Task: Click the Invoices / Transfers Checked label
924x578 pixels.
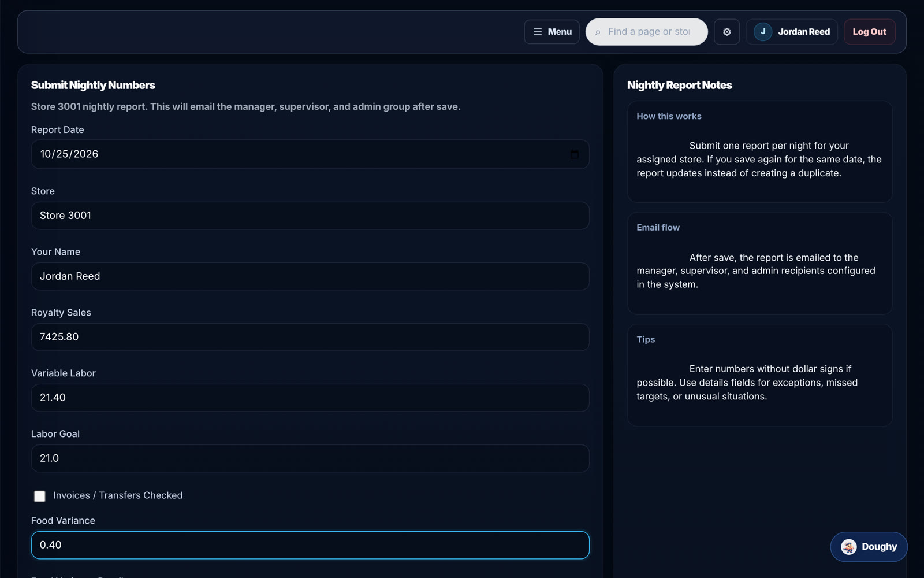Action: [x=118, y=495]
